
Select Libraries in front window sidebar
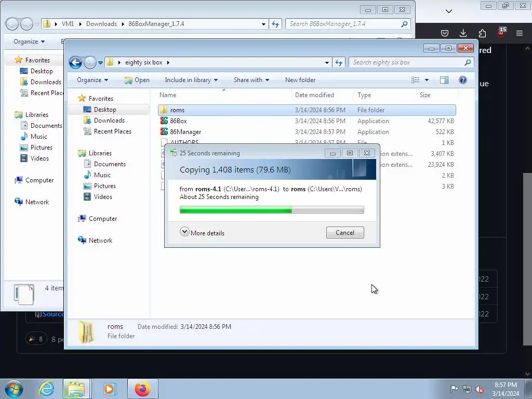click(x=100, y=153)
